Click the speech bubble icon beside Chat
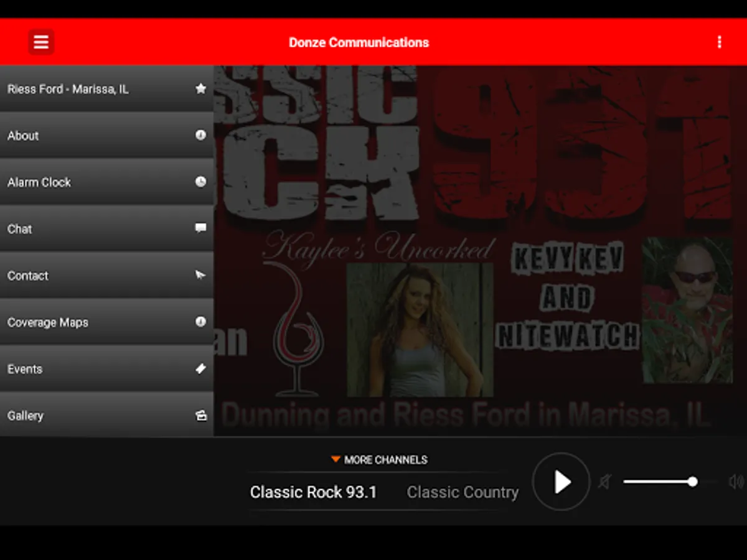This screenshot has width=747, height=560. pyautogui.click(x=200, y=228)
